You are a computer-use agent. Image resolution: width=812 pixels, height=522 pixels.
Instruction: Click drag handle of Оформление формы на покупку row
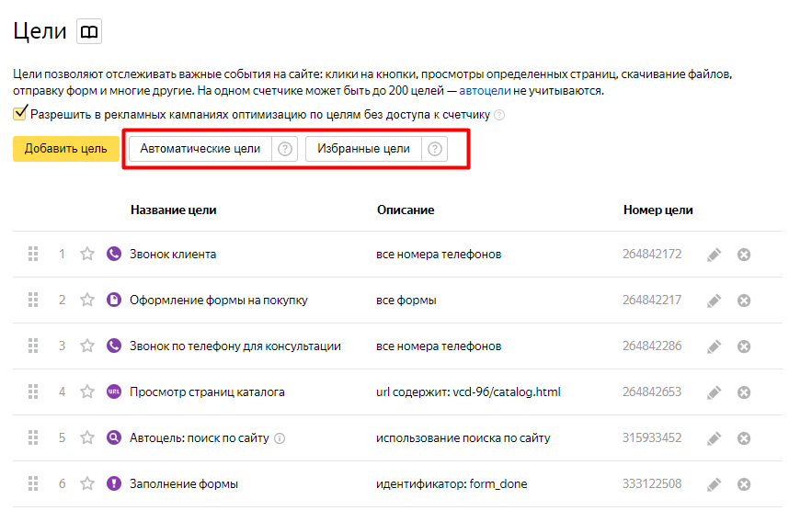pos(33,301)
